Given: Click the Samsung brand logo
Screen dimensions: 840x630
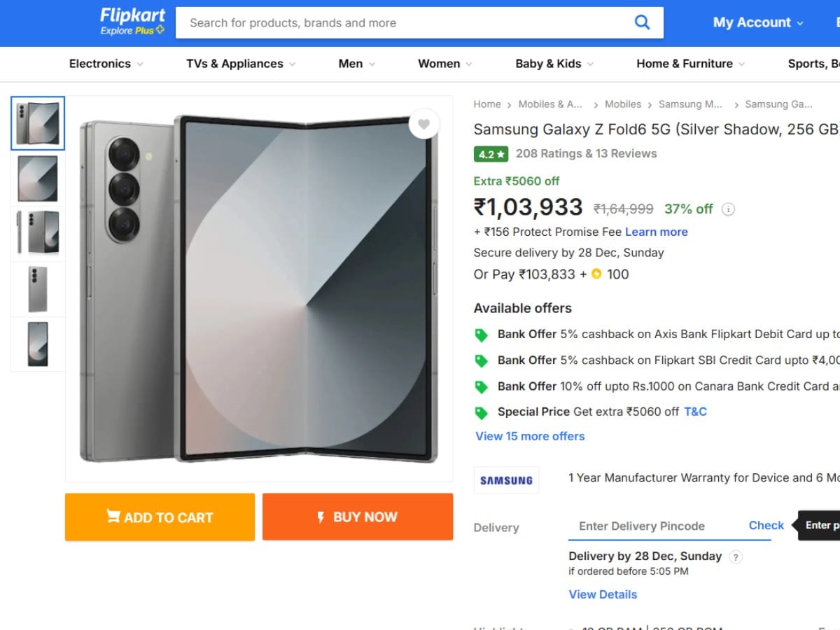Looking at the screenshot, I should coord(506,480).
